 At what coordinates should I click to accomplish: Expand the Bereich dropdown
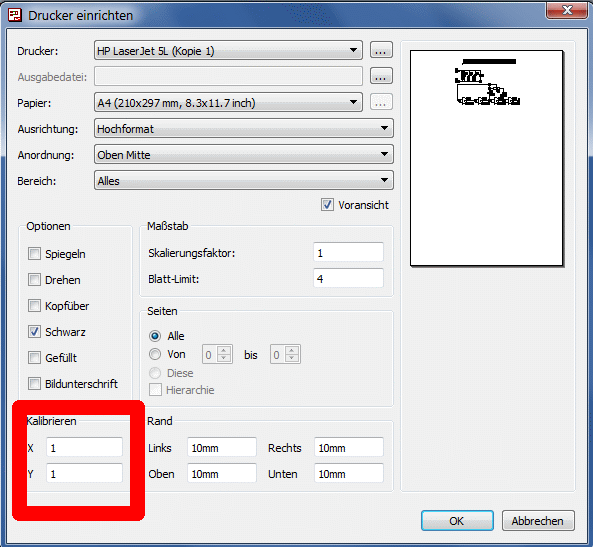[244, 180]
